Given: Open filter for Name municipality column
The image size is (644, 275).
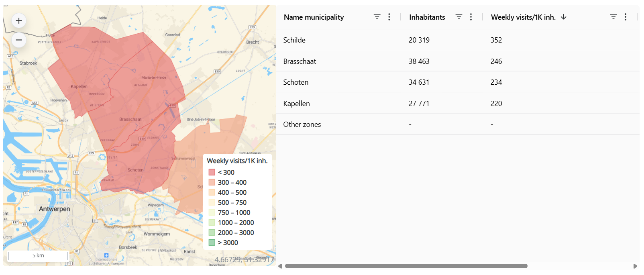Looking at the screenshot, I should coord(377,17).
